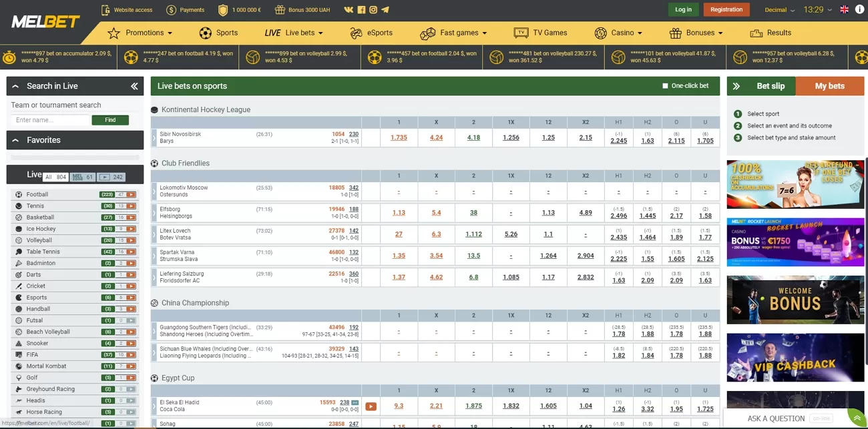Select the Volleyball icon in sidebar
The width and height of the screenshot is (868, 429).
[19, 240]
